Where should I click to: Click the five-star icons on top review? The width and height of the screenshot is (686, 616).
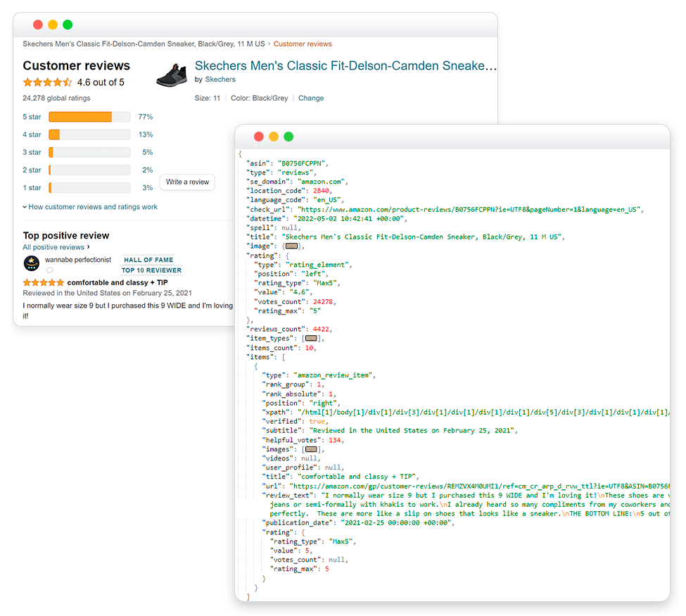pyautogui.click(x=44, y=283)
